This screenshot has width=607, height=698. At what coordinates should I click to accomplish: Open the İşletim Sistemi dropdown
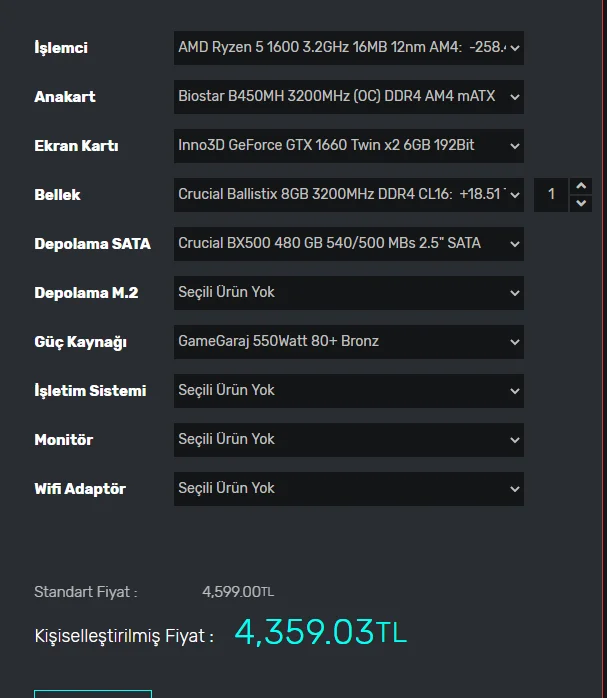point(348,390)
